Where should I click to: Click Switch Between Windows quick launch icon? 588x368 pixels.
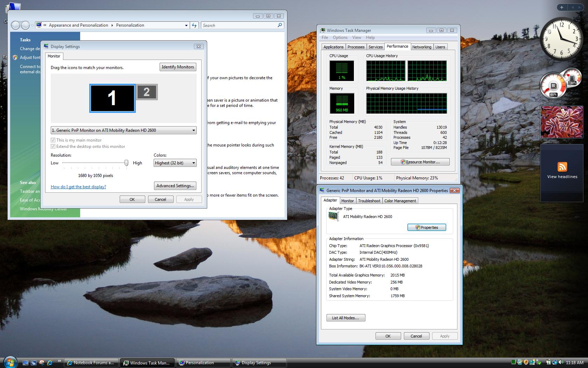pyautogui.click(x=34, y=363)
